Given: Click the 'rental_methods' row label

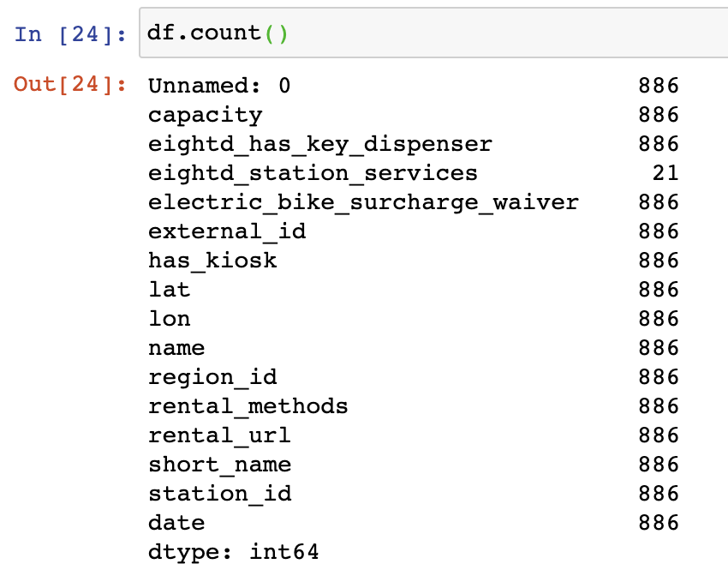Looking at the screenshot, I should tap(248, 406).
